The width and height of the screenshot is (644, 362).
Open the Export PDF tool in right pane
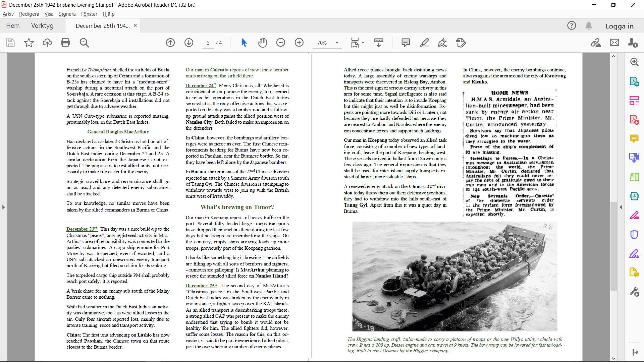[634, 81]
